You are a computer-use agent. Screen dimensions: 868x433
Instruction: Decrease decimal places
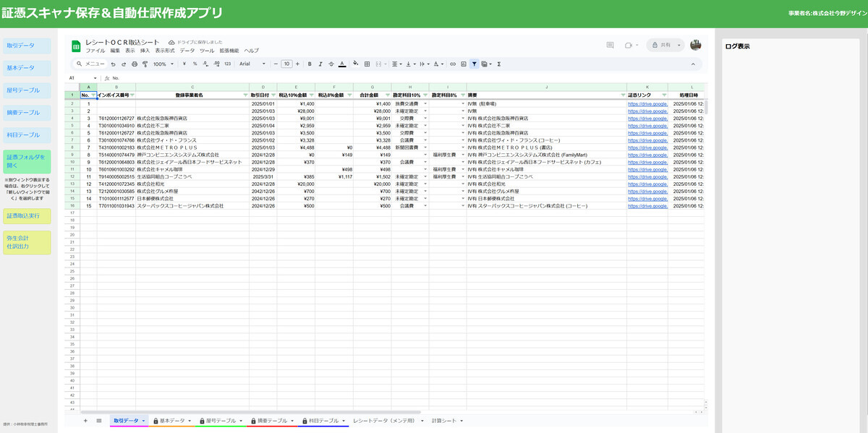pyautogui.click(x=205, y=64)
